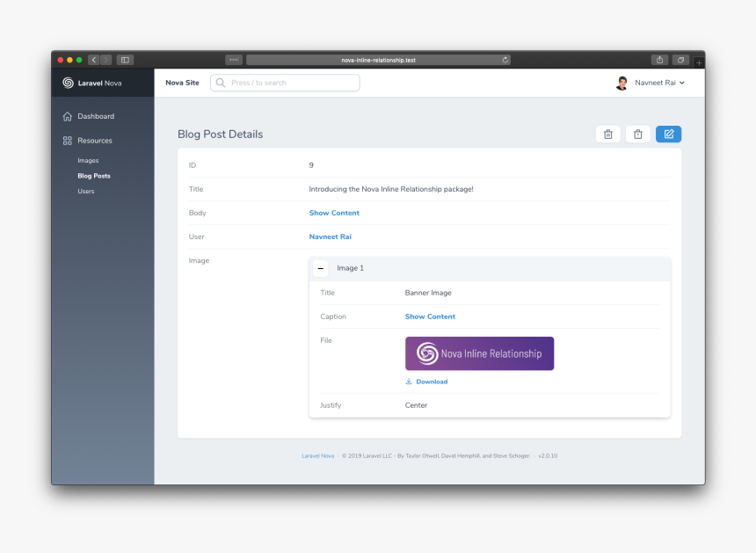The image size is (756, 553).
Task: Click the blue edit pencil button
Action: pos(668,134)
